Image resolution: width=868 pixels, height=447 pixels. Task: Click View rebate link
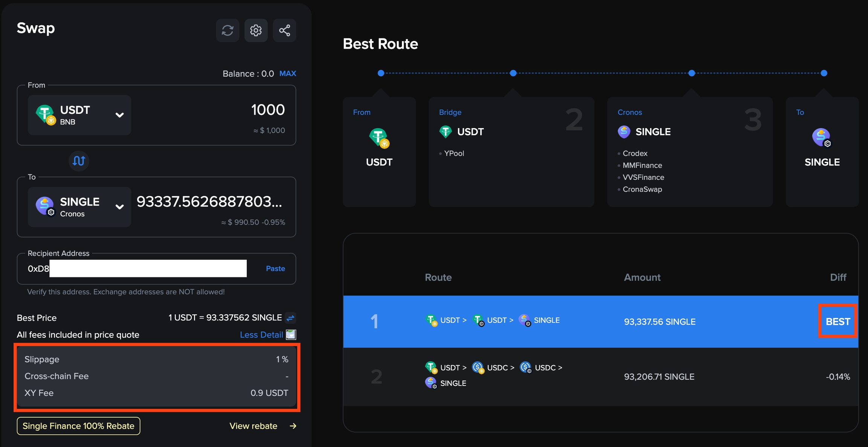click(x=253, y=426)
